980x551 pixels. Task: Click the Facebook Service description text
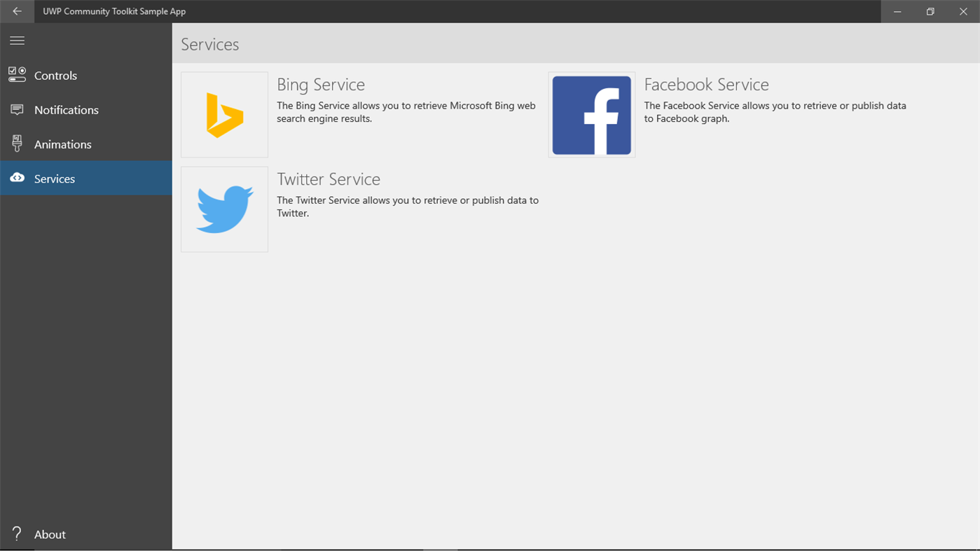coord(775,112)
